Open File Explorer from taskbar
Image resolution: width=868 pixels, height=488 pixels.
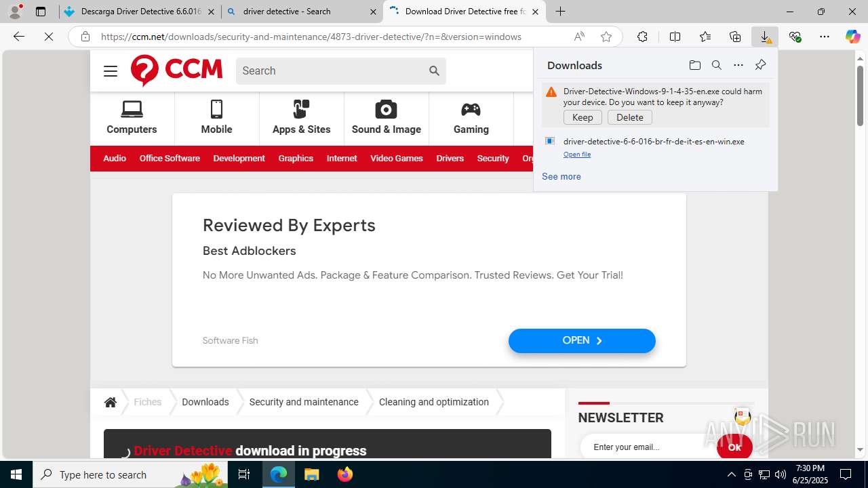point(311,474)
